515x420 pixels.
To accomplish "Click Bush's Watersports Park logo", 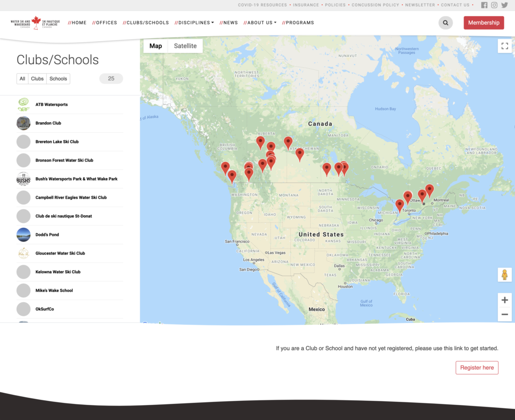I will point(24,179).
